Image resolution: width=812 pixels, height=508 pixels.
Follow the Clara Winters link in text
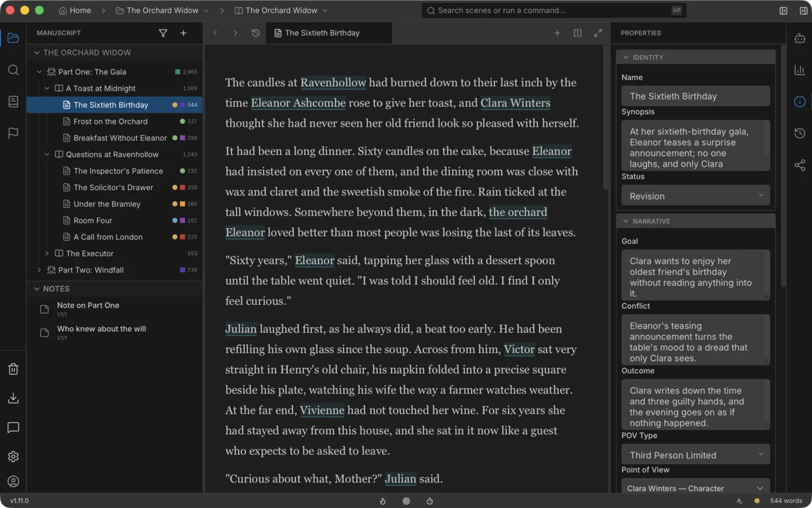[515, 103]
